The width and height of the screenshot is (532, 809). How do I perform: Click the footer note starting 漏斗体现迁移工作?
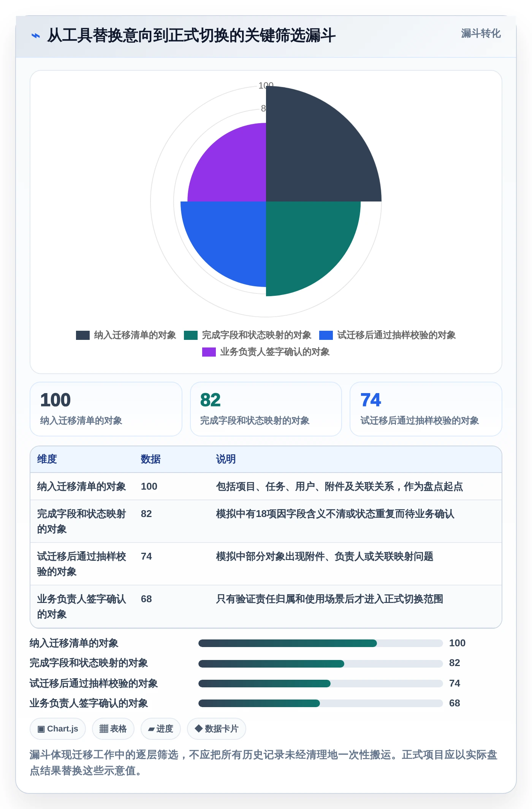point(263,762)
